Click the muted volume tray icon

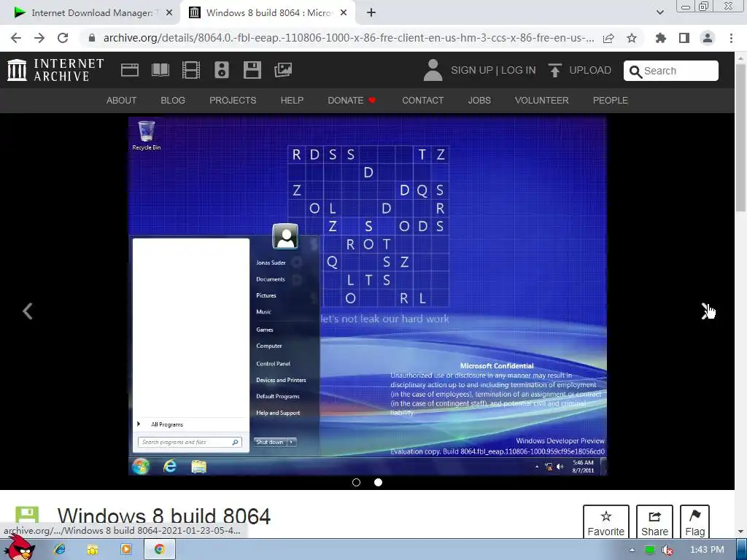pos(668,550)
